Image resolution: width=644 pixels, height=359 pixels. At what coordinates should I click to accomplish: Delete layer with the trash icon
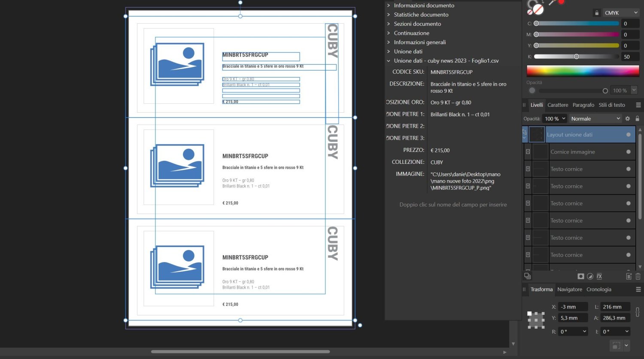(x=638, y=276)
